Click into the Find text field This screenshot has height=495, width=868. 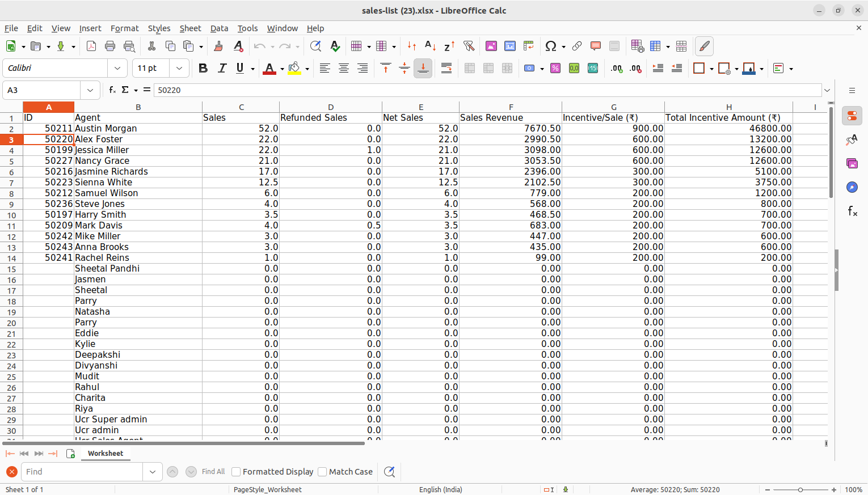point(82,472)
